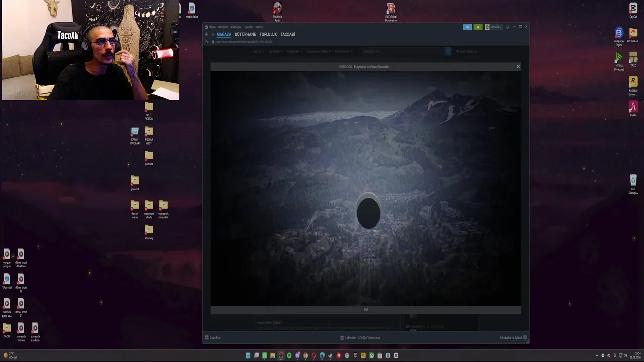This screenshot has width=644, height=362.
Task: Click Oyun Ekle add game button
Action: pyautogui.click(x=213, y=338)
